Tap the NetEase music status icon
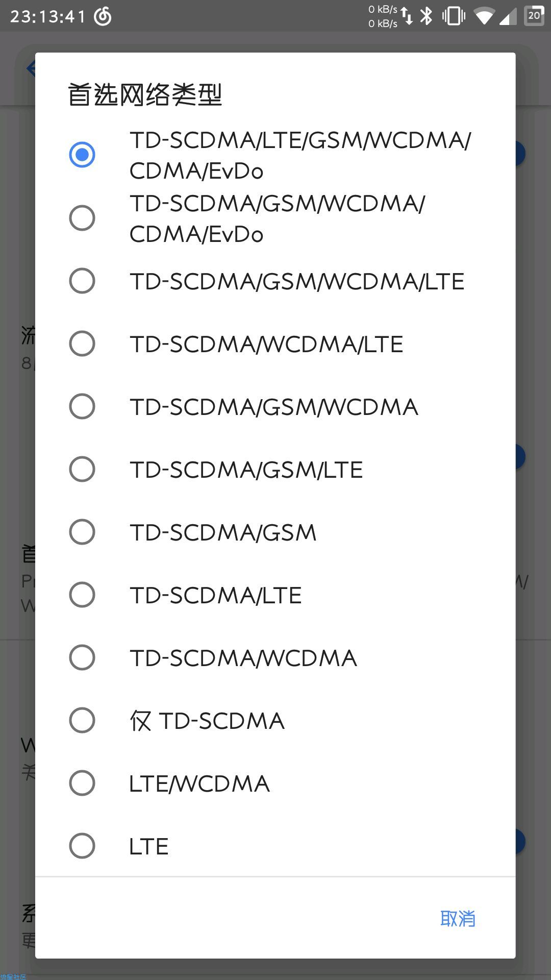551x980 pixels. [x=103, y=16]
